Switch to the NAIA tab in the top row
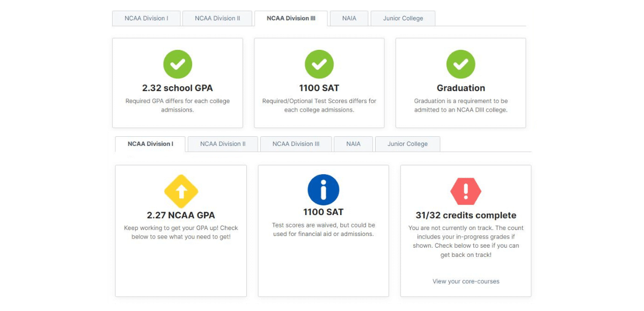644x311 pixels. pos(349,18)
